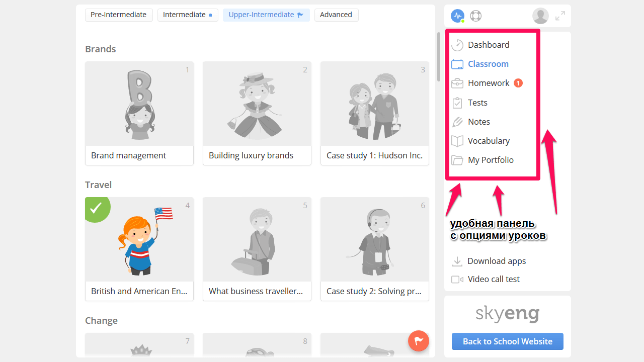
Task: Click the green completed checkmark badge
Action: (x=97, y=208)
